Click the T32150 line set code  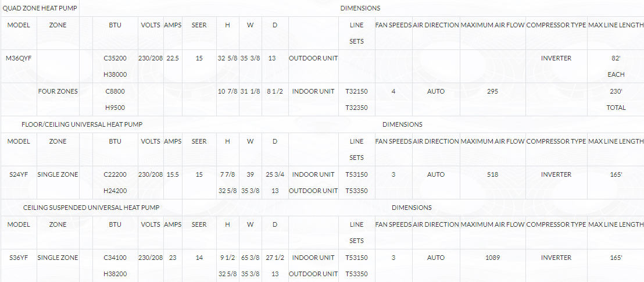point(356,92)
